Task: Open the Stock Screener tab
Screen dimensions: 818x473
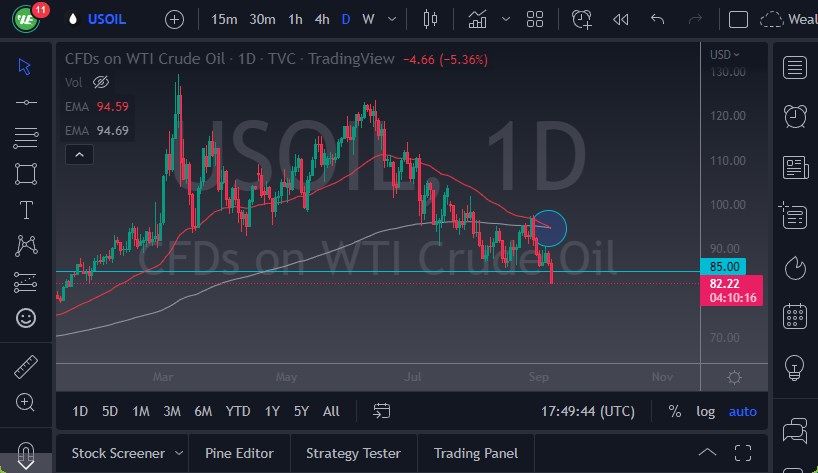Action: point(118,453)
